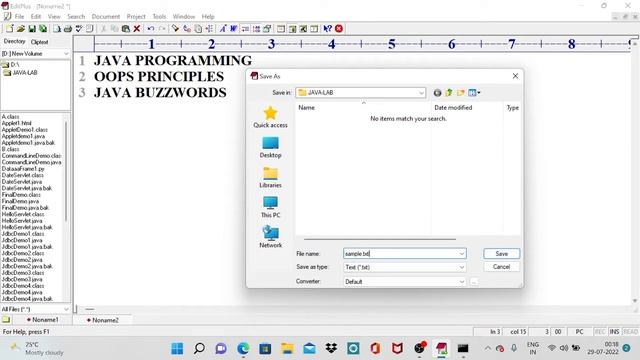This screenshot has height=360, width=640.
Task: Click the Paste toolbar icon
Action: click(x=126, y=29)
